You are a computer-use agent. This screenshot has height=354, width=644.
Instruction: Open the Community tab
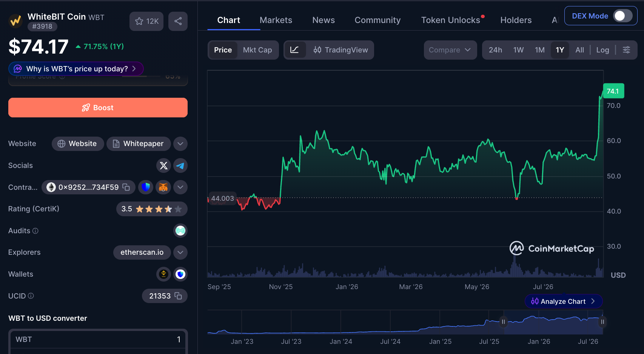coord(377,20)
